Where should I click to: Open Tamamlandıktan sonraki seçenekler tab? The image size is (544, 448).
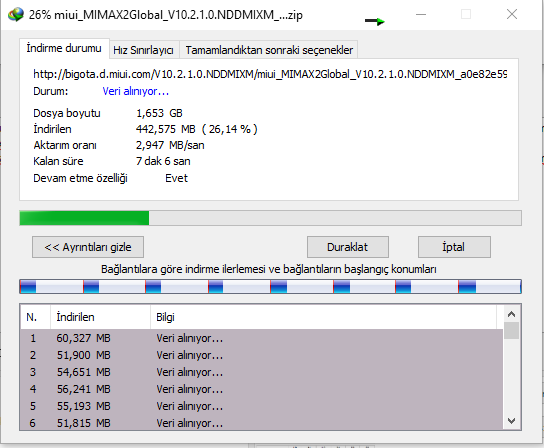coord(269,50)
